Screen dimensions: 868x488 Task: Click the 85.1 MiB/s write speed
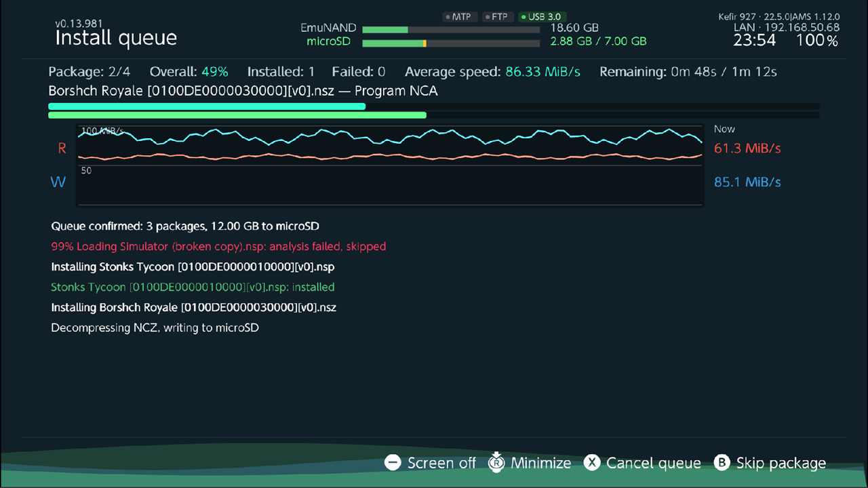click(x=747, y=182)
